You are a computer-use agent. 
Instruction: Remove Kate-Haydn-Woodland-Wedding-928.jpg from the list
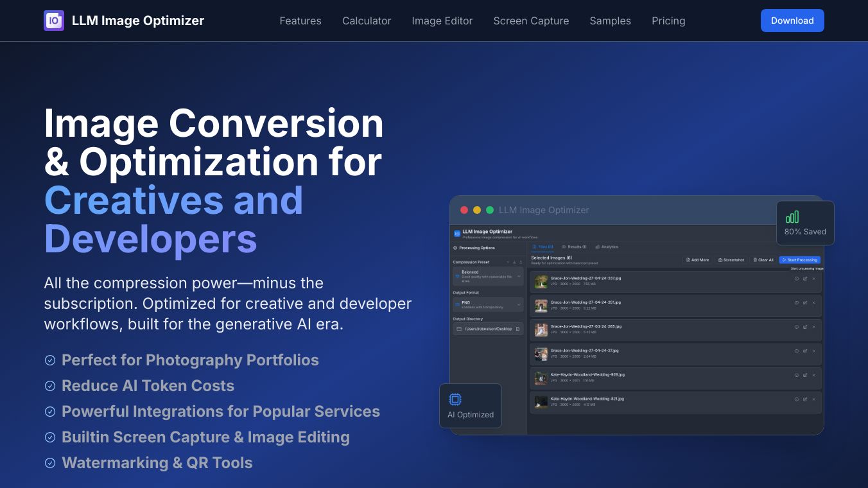pyautogui.click(x=813, y=375)
